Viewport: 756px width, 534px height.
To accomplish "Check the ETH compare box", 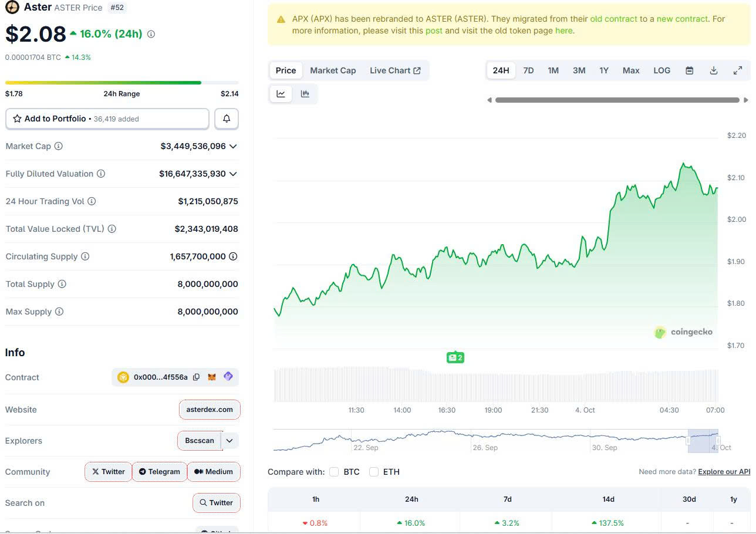I will point(374,471).
